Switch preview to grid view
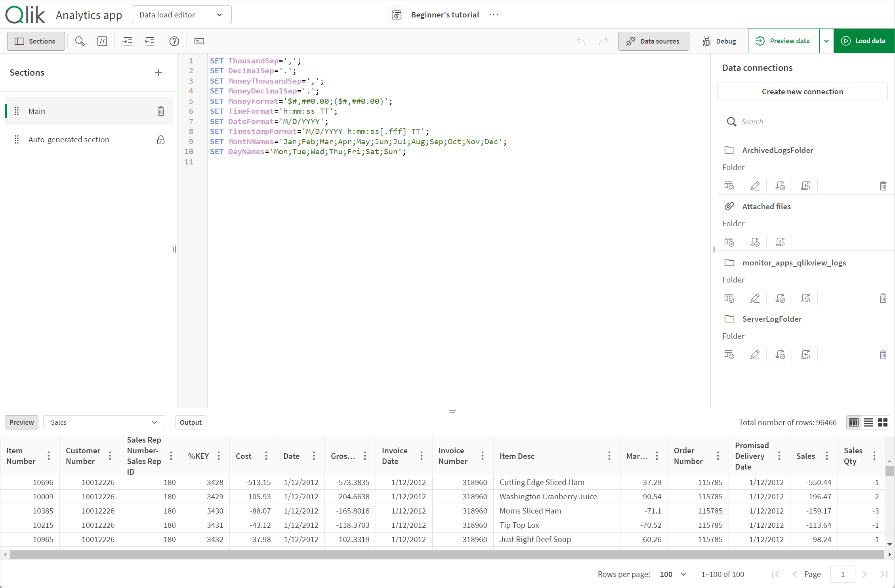 pyautogui.click(x=882, y=422)
